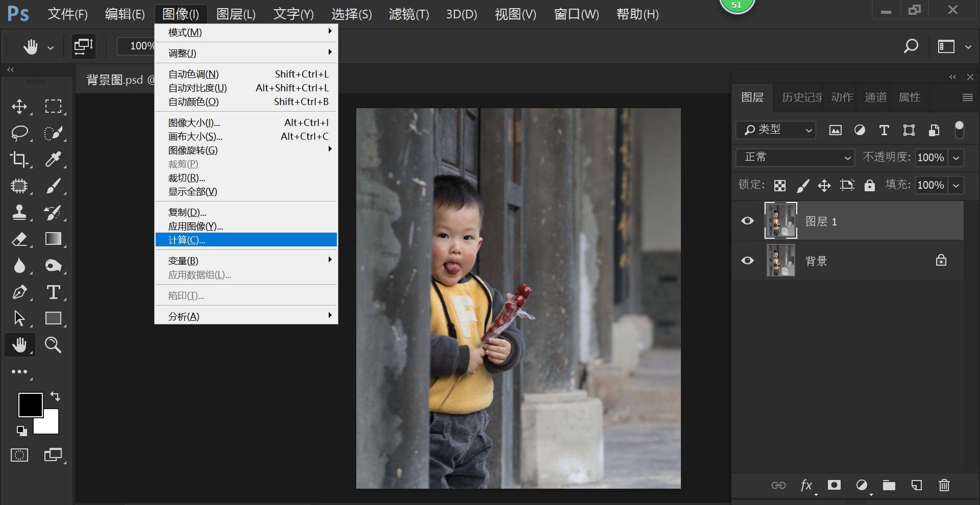Expand the 不透明度 opacity dropdown arrow
The width and height of the screenshot is (980, 505).
coord(956,158)
